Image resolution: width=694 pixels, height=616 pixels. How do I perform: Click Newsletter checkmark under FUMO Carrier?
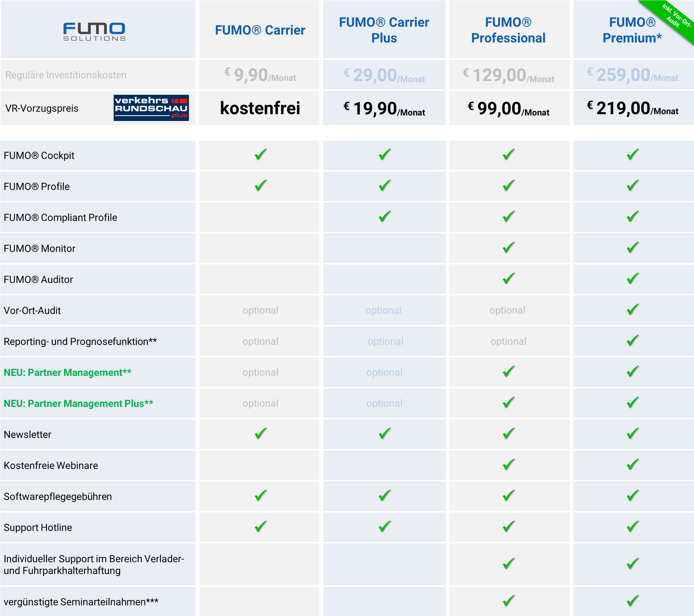[260, 434]
